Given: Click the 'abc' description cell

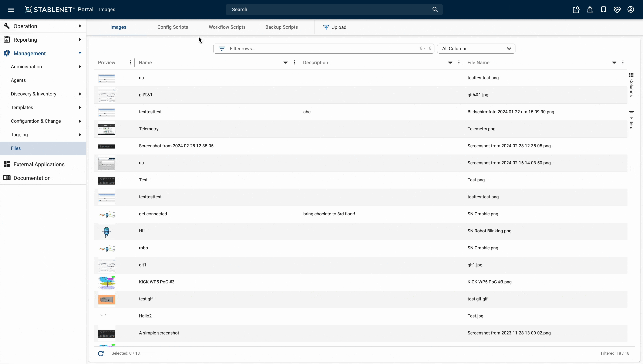Looking at the screenshot, I should click(307, 112).
